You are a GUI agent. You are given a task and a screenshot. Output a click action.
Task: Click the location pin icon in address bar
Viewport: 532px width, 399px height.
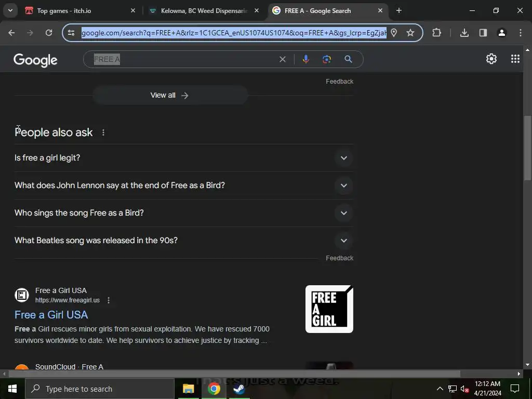click(x=394, y=33)
